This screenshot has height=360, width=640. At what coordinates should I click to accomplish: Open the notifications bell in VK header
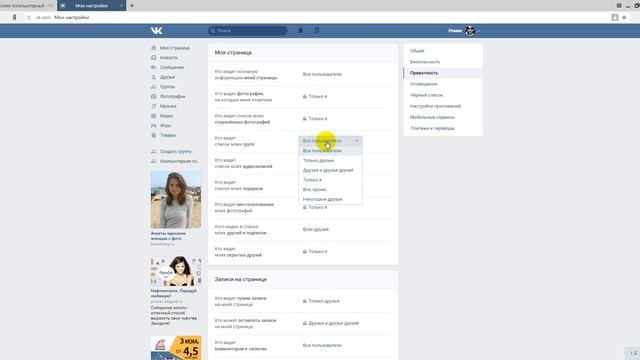300,31
